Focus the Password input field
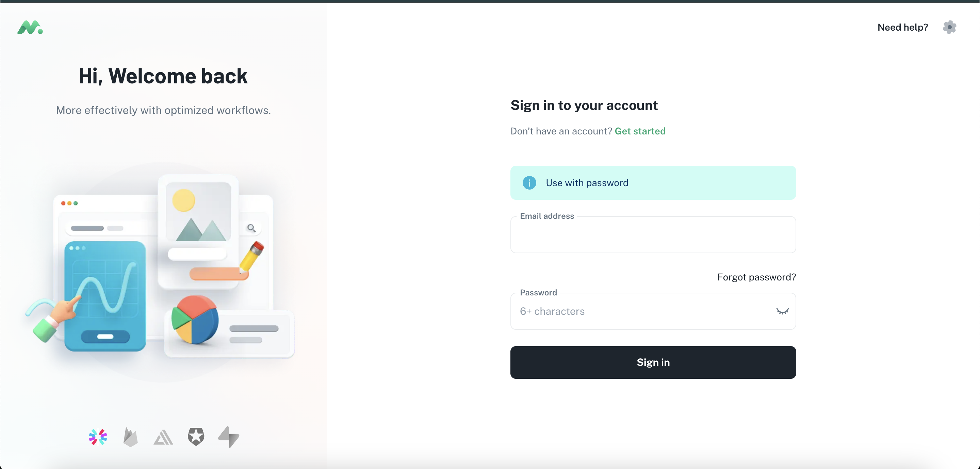 point(643,311)
